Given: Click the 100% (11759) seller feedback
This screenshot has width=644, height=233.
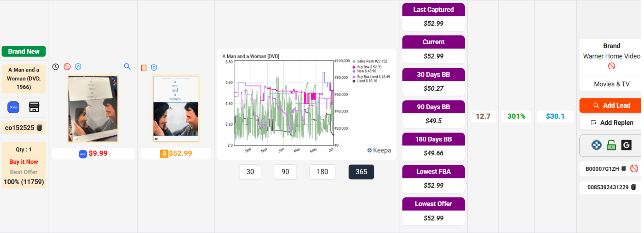Looking at the screenshot, I should (x=24, y=182).
